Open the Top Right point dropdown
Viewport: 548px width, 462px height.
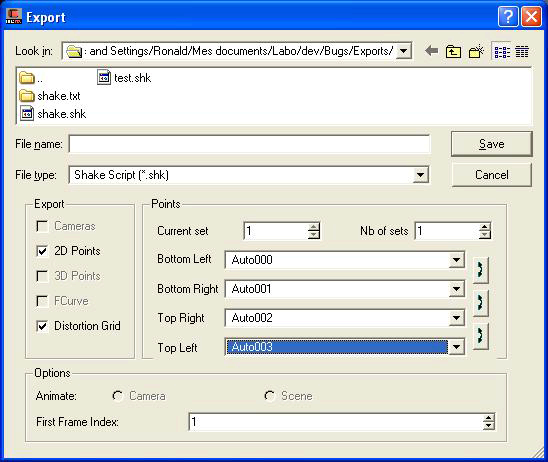[456, 318]
